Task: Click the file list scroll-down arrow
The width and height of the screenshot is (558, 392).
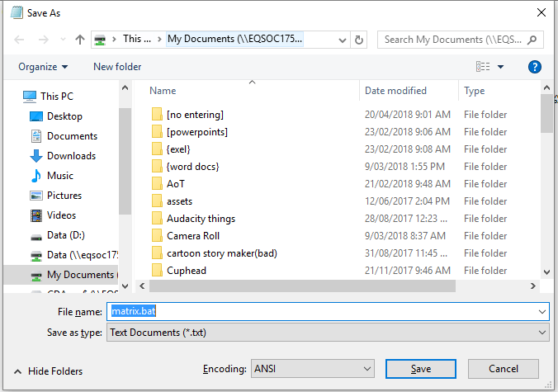Action: [x=547, y=272]
